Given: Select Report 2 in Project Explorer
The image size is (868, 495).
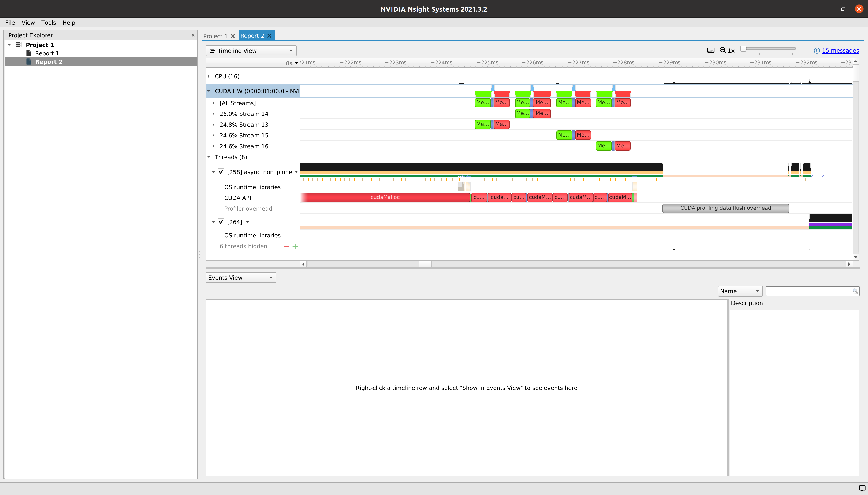Looking at the screenshot, I should point(49,62).
